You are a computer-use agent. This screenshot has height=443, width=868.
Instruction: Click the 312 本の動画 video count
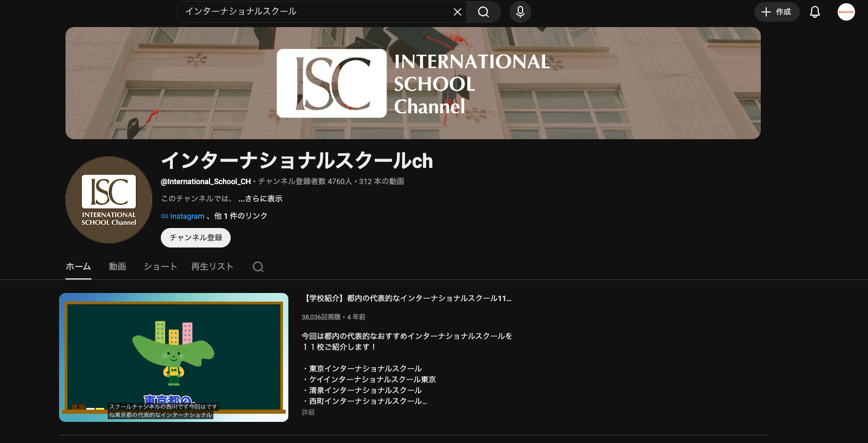[382, 181]
